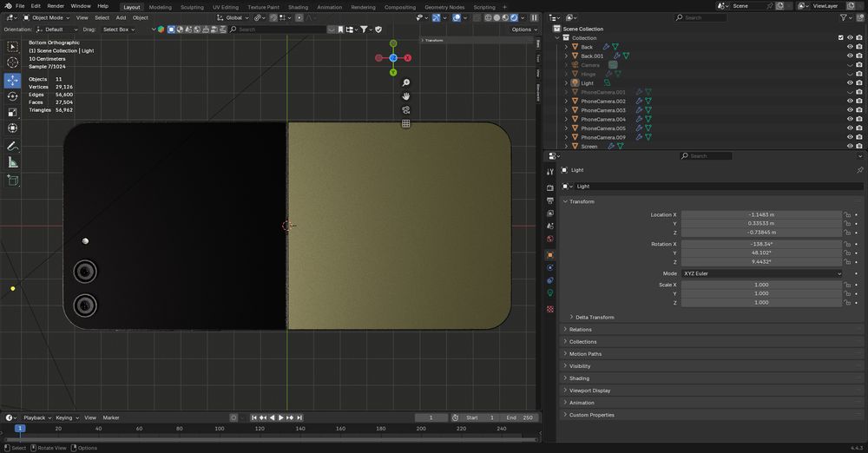Screen dimensions: 868x453
Task: Toggle the camera view icon in viewport
Action: [405, 109]
